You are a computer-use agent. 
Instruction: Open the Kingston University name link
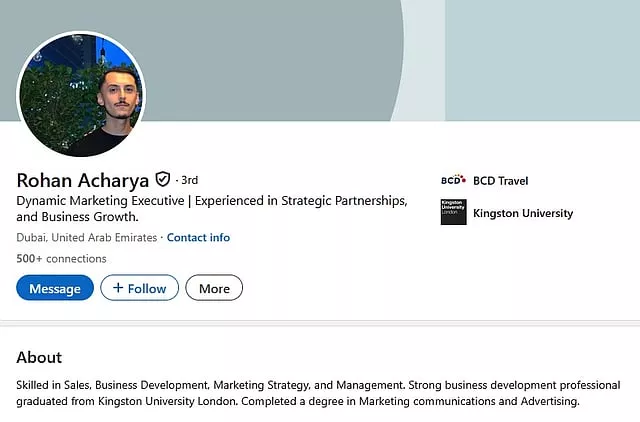[x=522, y=213]
